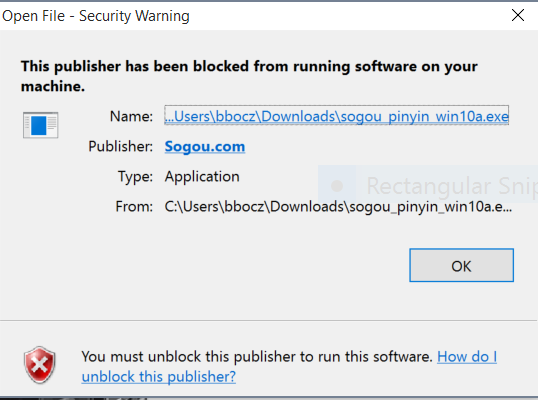
Task: Select the "Application" type value
Action: point(202,177)
